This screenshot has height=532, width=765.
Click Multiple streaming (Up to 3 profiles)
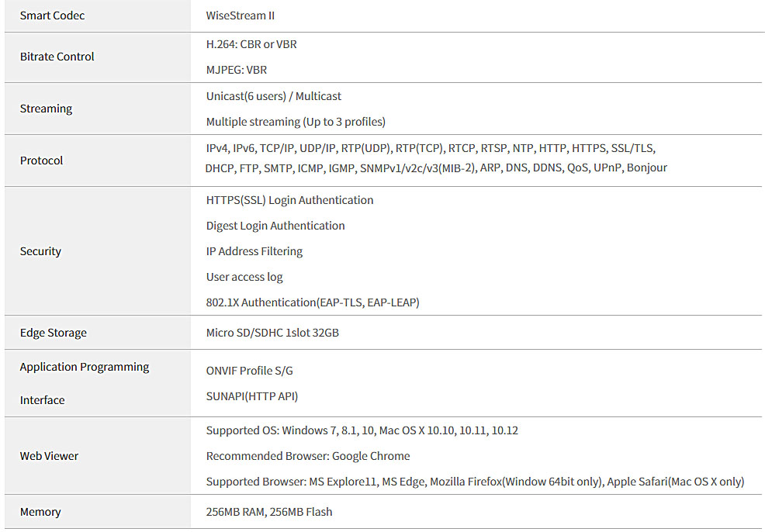coord(296,122)
